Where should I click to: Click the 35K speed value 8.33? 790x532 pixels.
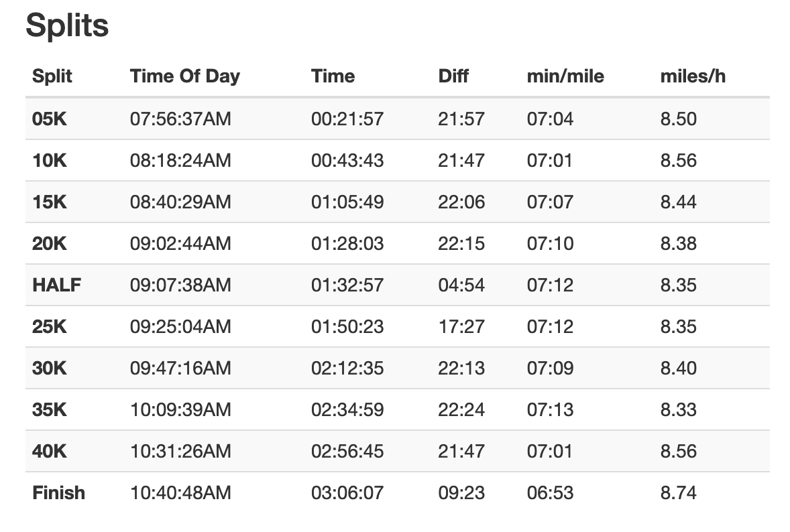[678, 409]
